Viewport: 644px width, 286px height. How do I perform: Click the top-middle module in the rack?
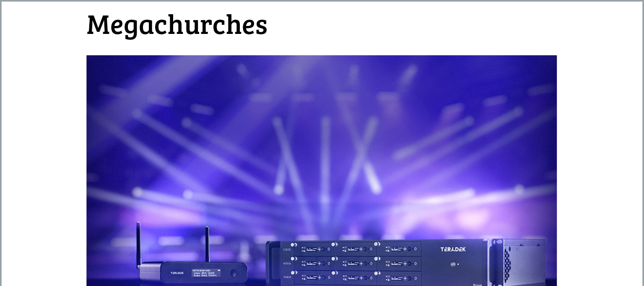tap(356, 249)
